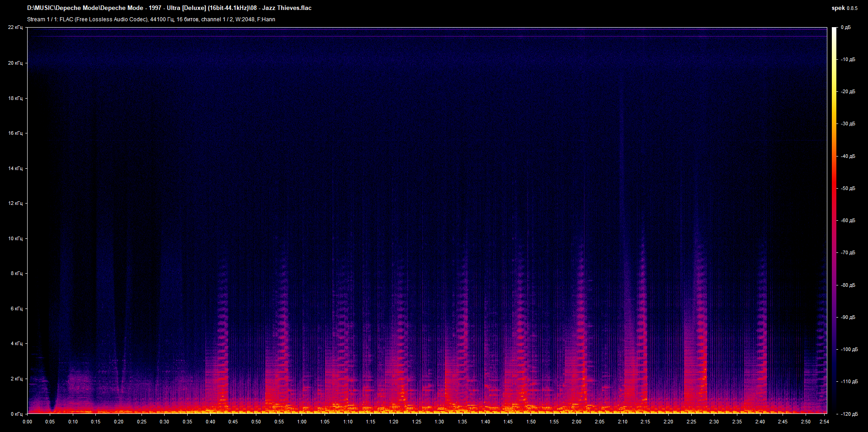This screenshot has height=432, width=868.
Task: Click the 2:10 time axis label
Action: 622,422
